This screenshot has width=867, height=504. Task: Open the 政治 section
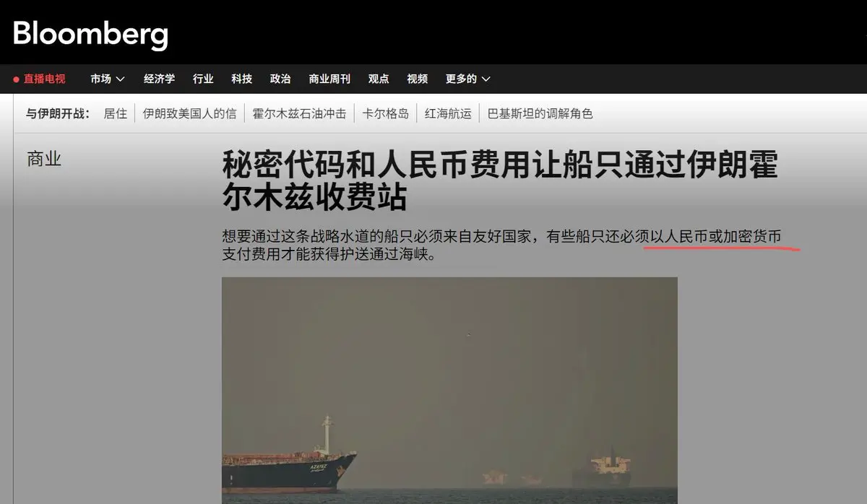pos(280,79)
